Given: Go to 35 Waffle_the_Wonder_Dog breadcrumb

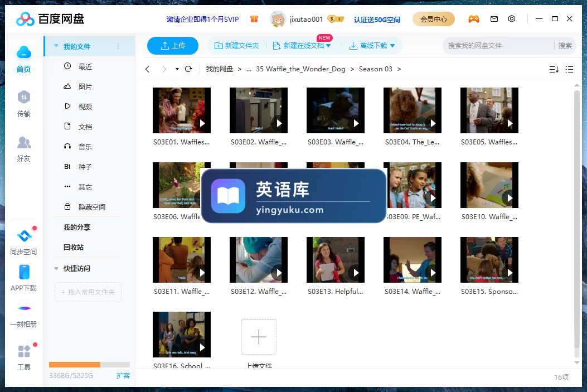Looking at the screenshot, I should 300,69.
